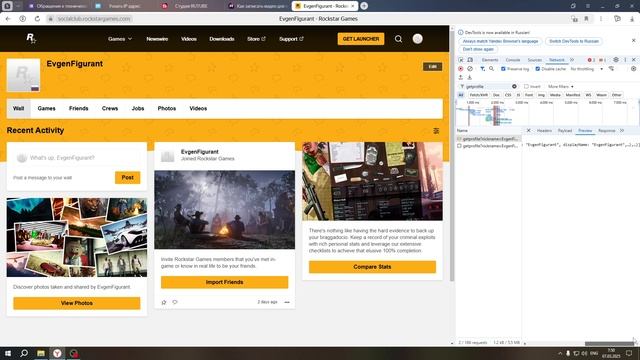This screenshot has height=360, width=640.
Task: Open DevTools settings gear
Action: 616,60
